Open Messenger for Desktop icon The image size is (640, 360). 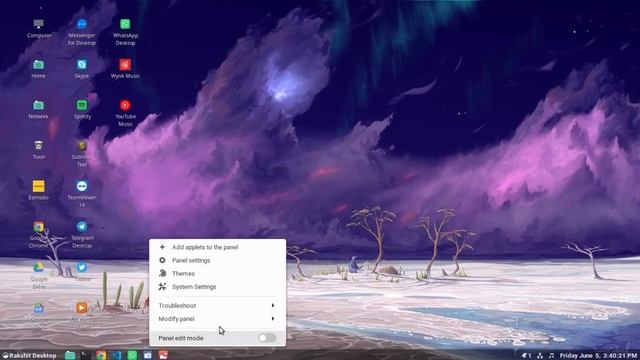pyautogui.click(x=82, y=24)
